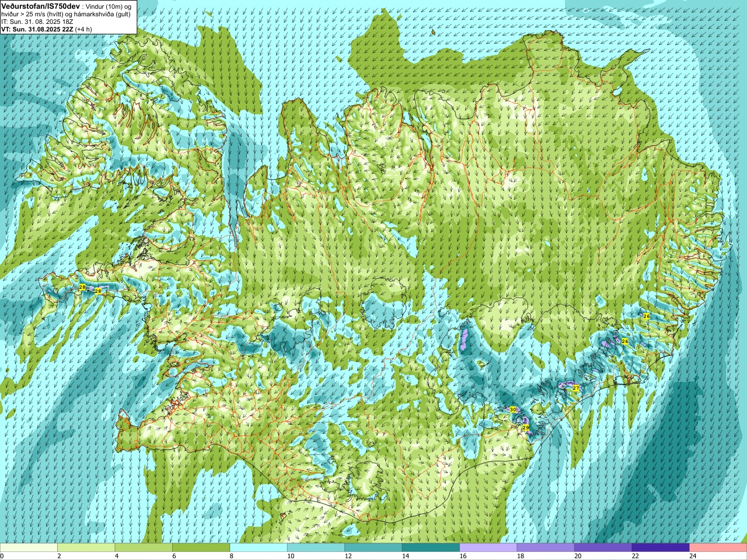Click the initial time 'IT: Sun. 31. 08. 2025 18Z'

(x=37, y=22)
